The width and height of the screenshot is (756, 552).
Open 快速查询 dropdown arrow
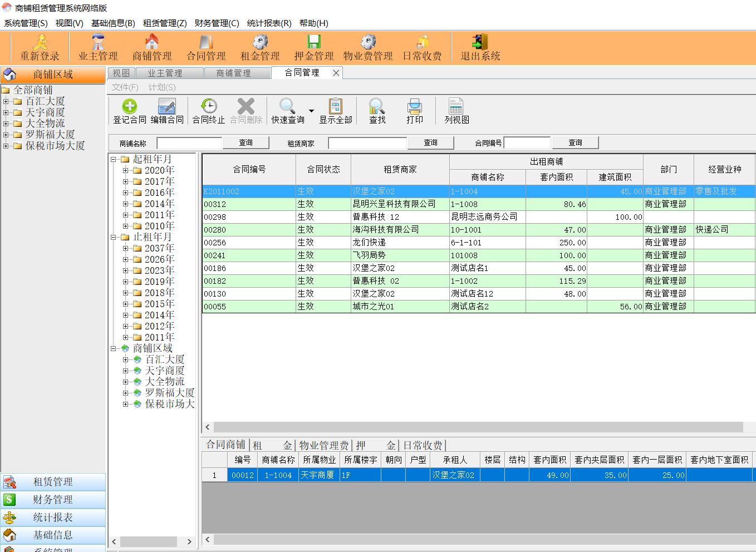pos(311,111)
